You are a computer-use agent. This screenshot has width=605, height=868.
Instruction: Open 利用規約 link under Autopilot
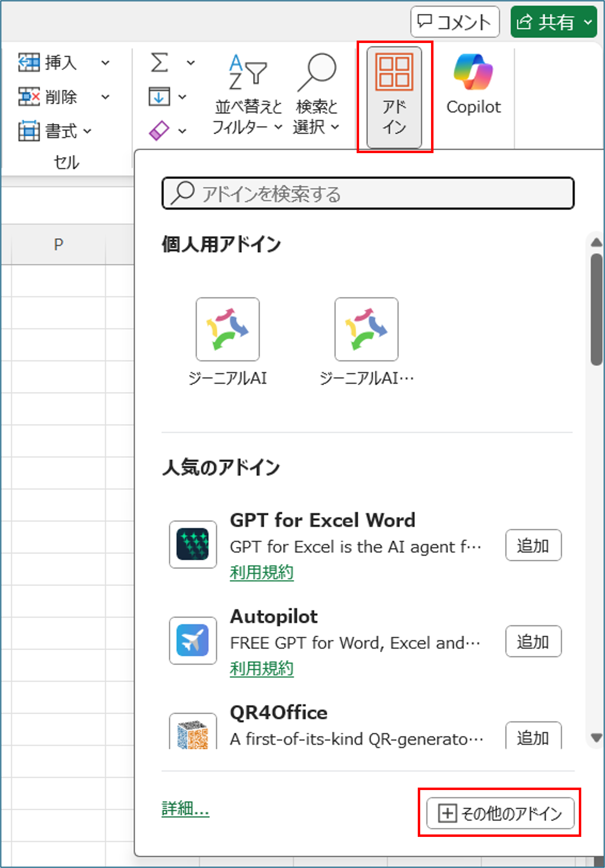(x=262, y=668)
